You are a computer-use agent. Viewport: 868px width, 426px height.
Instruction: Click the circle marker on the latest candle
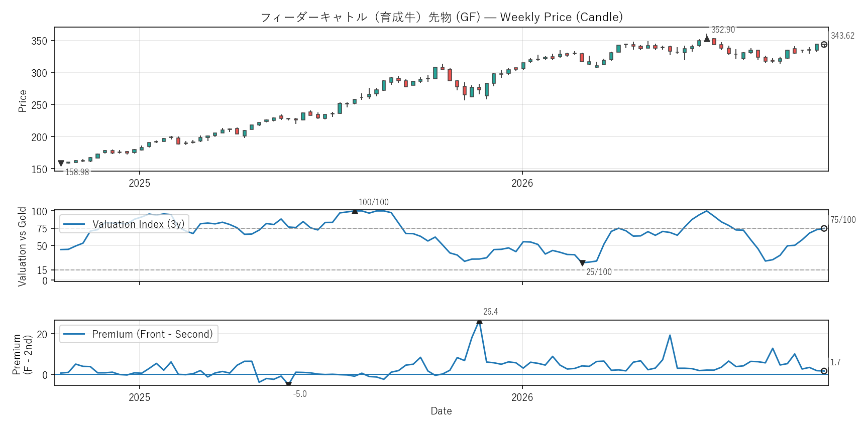(824, 45)
